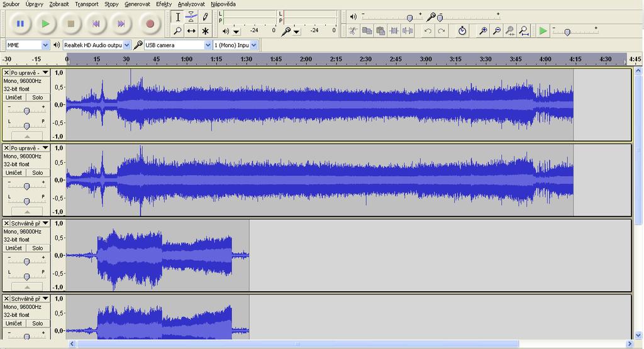Open the Analyzovat menu
Image resolution: width=644 pixels, height=349 pixels.
point(191,4)
